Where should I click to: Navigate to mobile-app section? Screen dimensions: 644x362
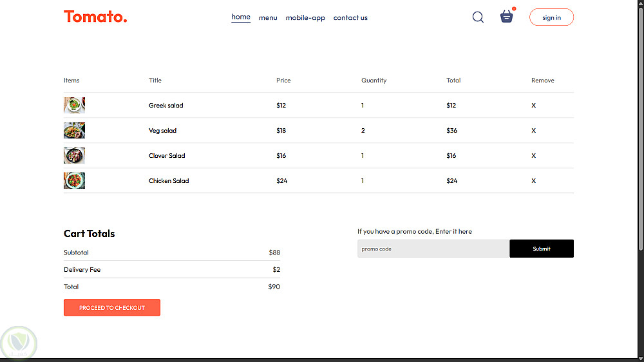tap(305, 18)
